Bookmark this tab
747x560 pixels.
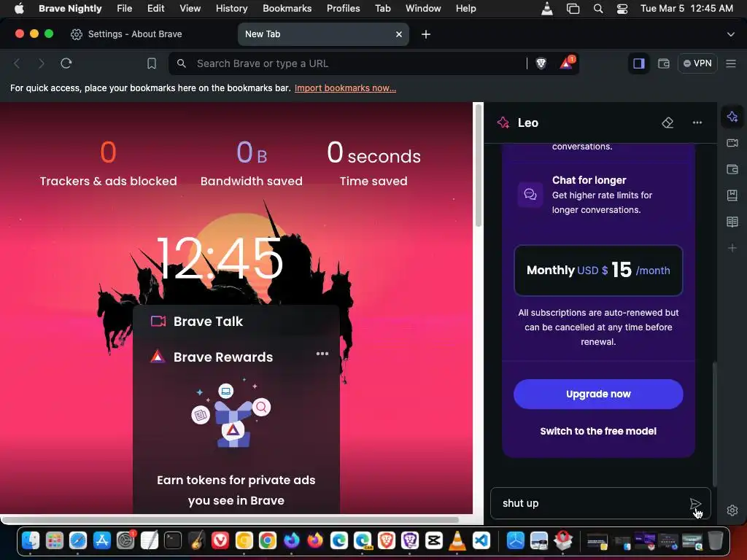click(152, 63)
